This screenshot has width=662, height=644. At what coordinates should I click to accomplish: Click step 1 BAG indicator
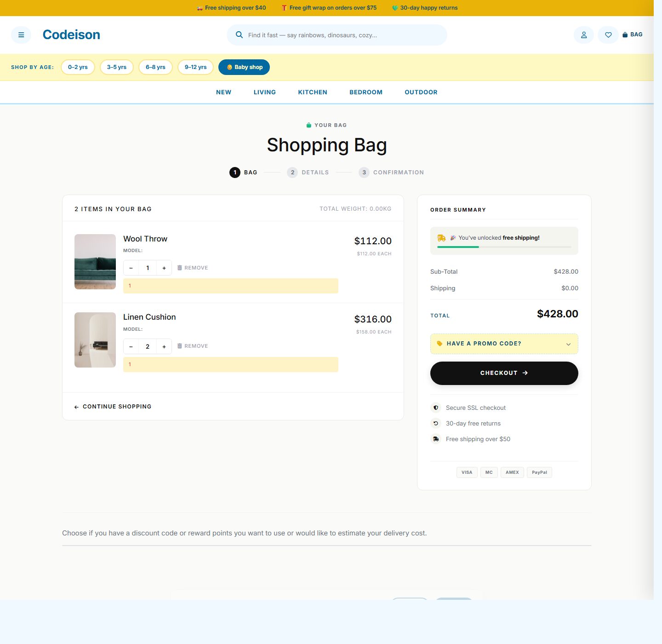[x=243, y=172]
